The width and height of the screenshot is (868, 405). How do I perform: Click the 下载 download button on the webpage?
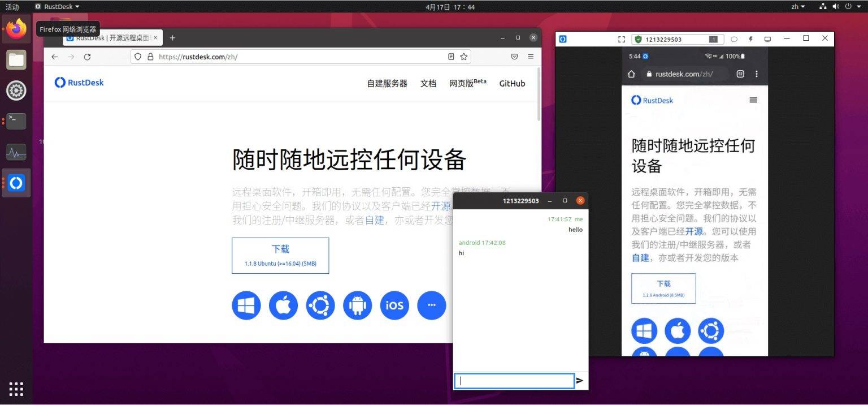click(280, 255)
